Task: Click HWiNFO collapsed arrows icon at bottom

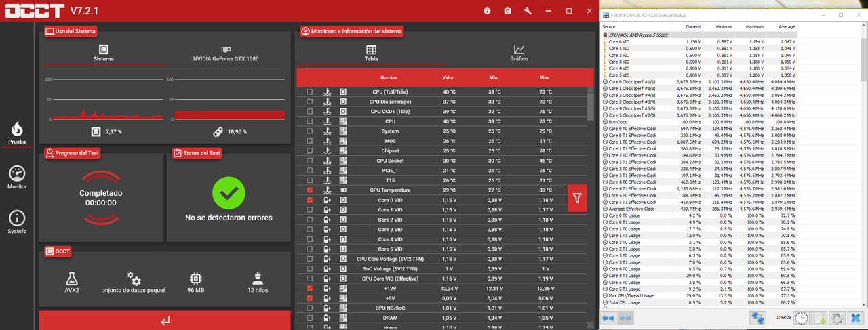Action: (625, 317)
